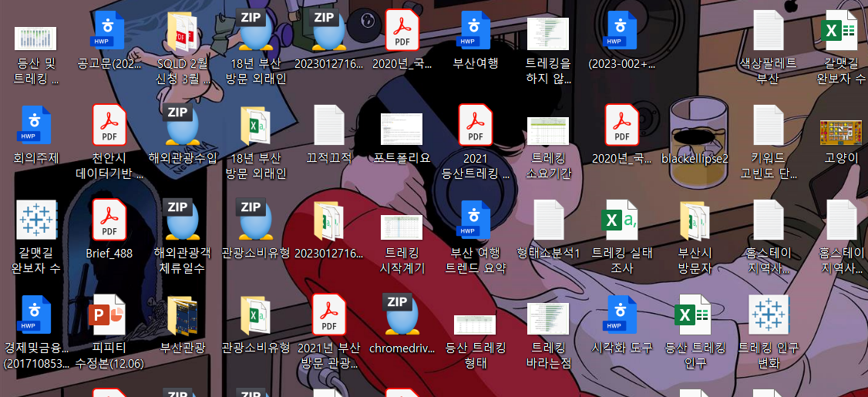Select the 등산 및 트레킹 image file
Viewport: 868px width, 397px height.
36,37
